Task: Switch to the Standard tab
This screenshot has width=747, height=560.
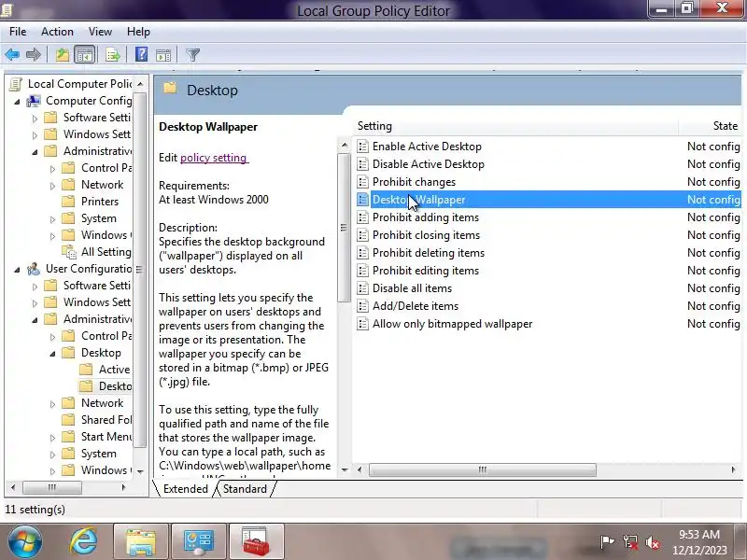Action: pos(245,489)
